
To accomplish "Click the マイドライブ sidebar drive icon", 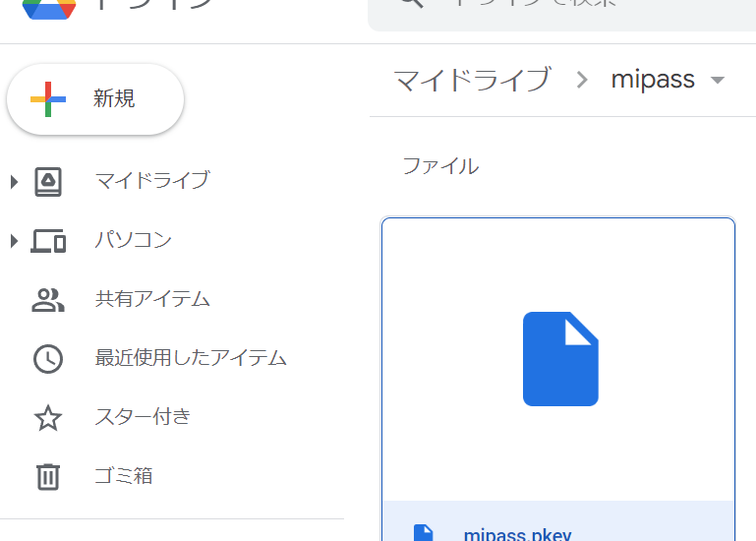I will coord(48,182).
